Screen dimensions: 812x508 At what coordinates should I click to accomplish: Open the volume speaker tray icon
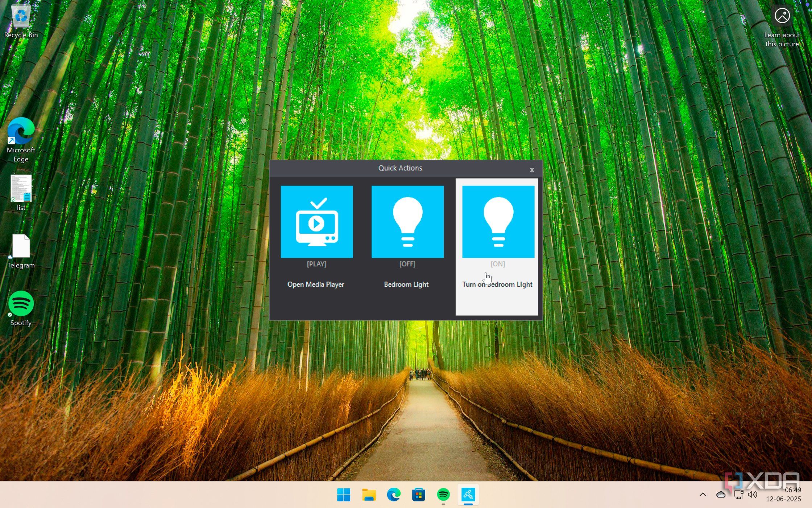point(753,494)
